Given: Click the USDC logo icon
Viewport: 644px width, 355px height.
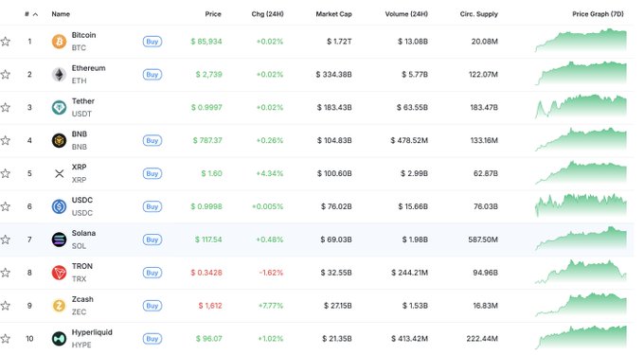Looking at the screenshot, I should [59, 206].
